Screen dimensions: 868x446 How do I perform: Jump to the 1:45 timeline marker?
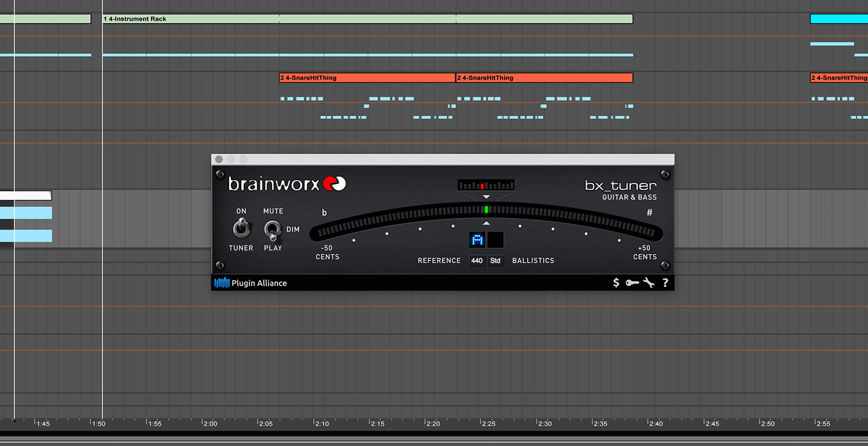43,424
